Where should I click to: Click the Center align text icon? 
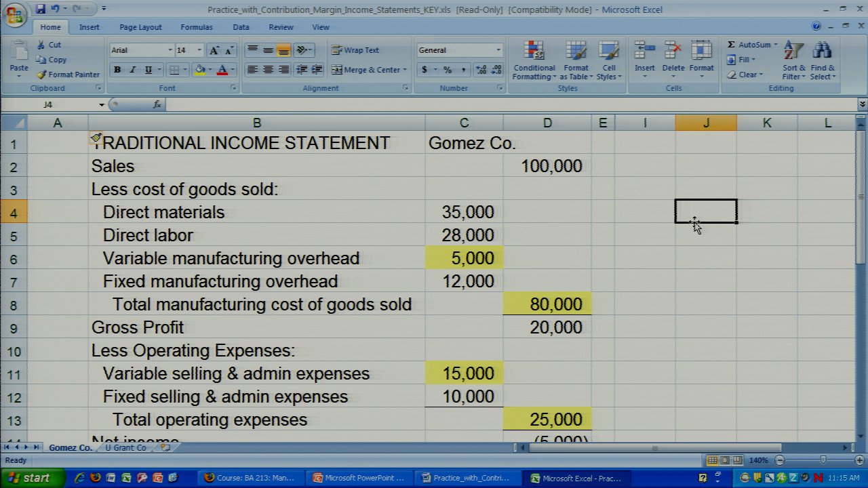click(269, 70)
